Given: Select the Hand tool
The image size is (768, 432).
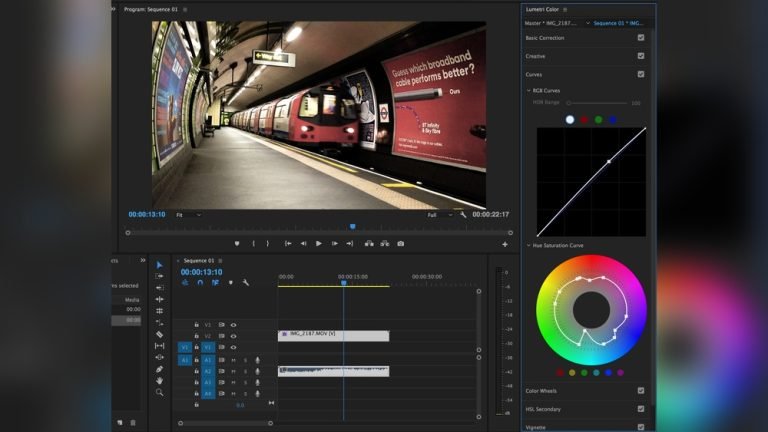Looking at the screenshot, I should click(x=159, y=381).
